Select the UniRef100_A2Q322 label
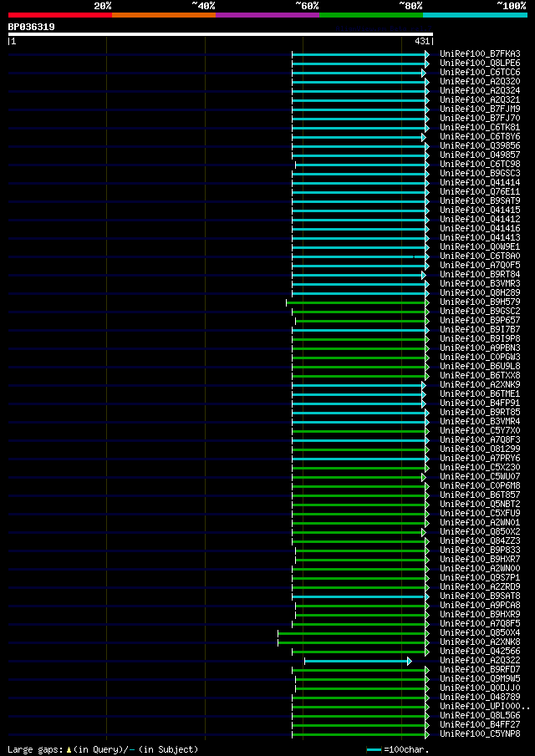This screenshot has width=535, height=756. pyautogui.click(x=480, y=660)
